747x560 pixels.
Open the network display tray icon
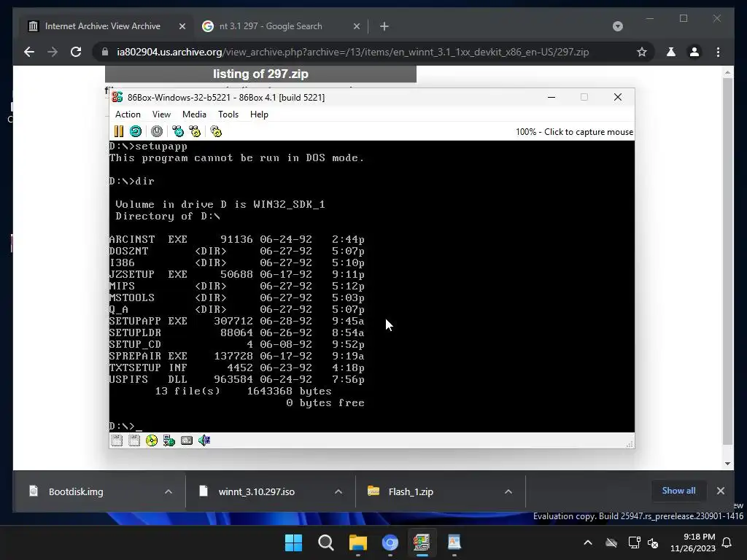pyautogui.click(x=634, y=542)
